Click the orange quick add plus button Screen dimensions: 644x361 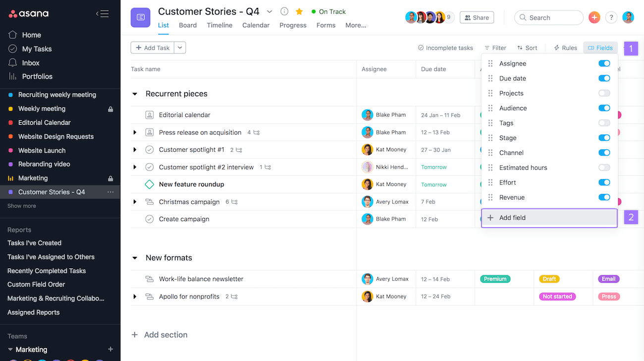click(x=594, y=17)
